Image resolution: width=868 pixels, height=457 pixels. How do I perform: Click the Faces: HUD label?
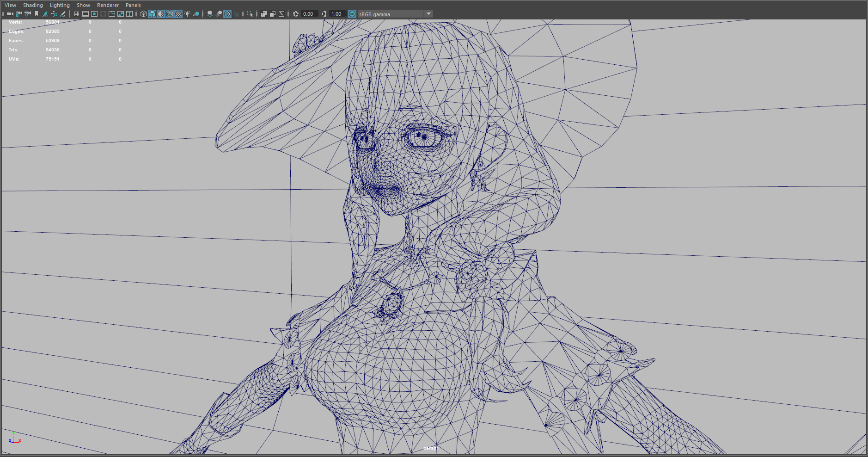(x=16, y=41)
